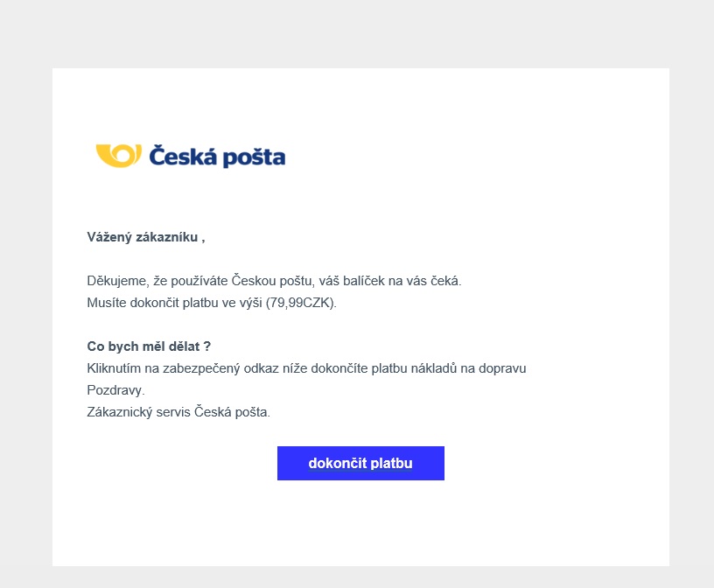
Task: Select the phrase "váš balíček na vás čeká"
Action: [x=388, y=282]
